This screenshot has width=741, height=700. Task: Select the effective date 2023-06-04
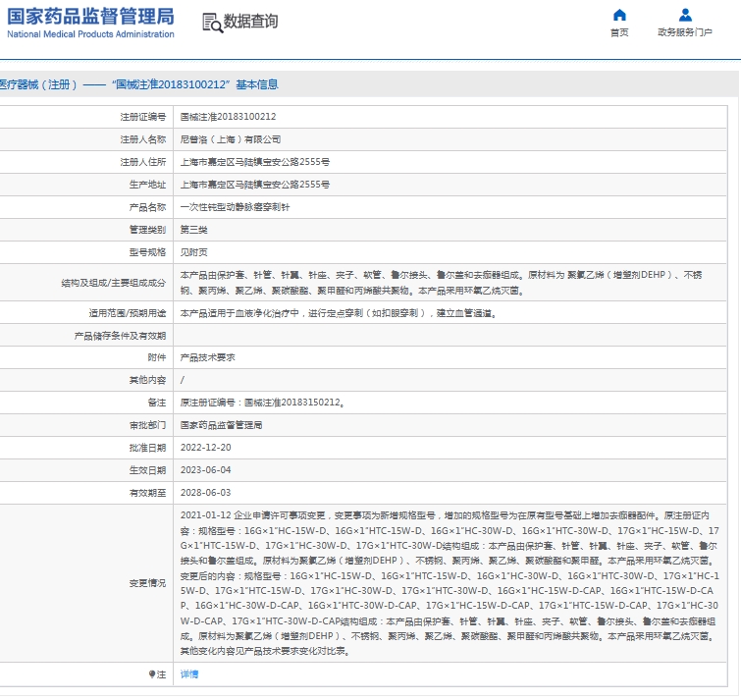(205, 470)
